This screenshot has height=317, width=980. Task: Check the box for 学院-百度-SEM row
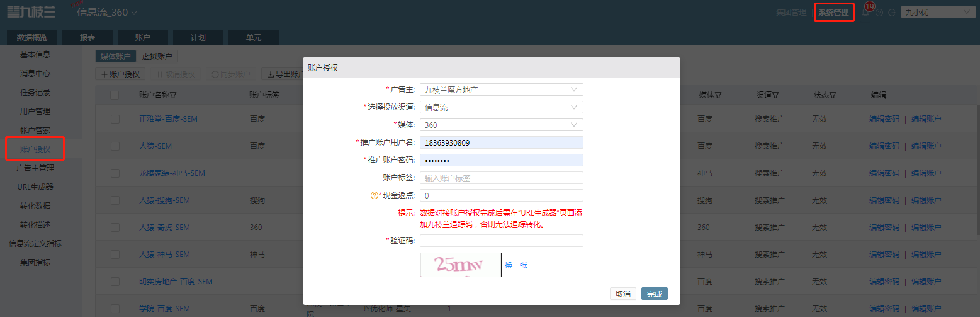[115, 308]
